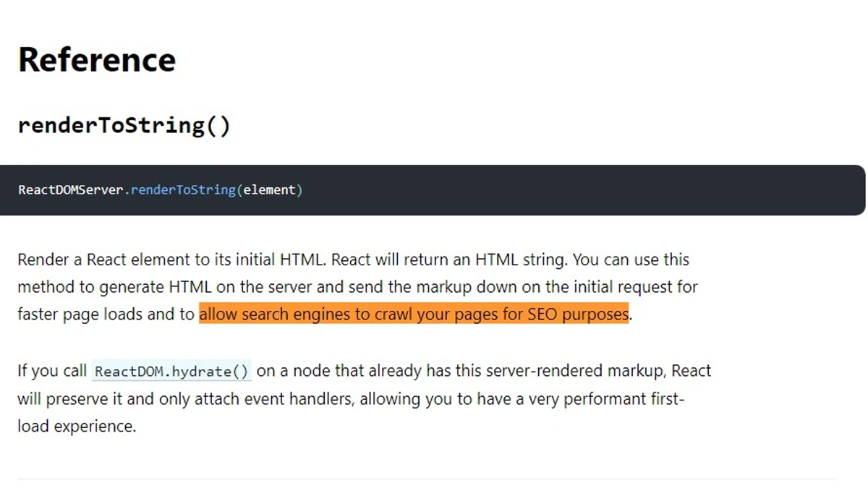
Task: Click the renderToString() section heading
Action: 124,125
